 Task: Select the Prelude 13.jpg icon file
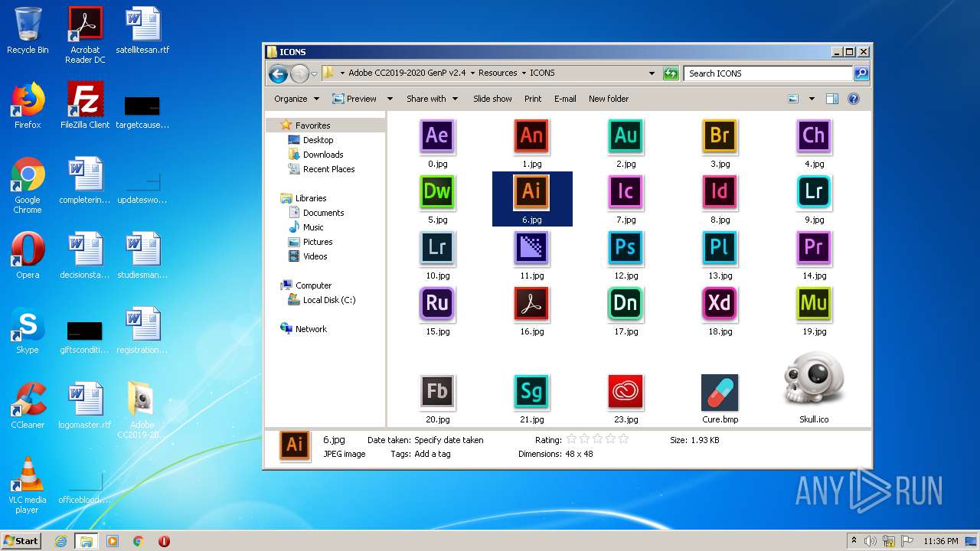pyautogui.click(x=720, y=247)
